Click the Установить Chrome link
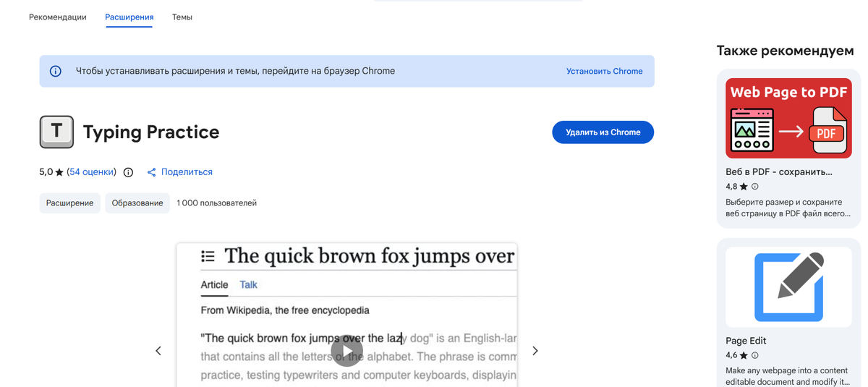Viewport: 868px width, 387px height. [x=604, y=71]
